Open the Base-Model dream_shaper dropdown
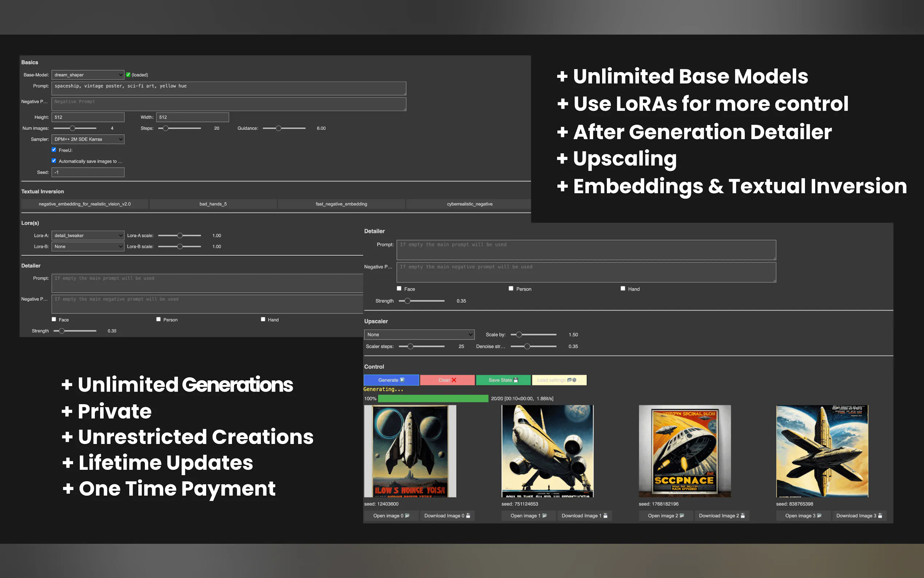924x578 pixels. (x=88, y=75)
